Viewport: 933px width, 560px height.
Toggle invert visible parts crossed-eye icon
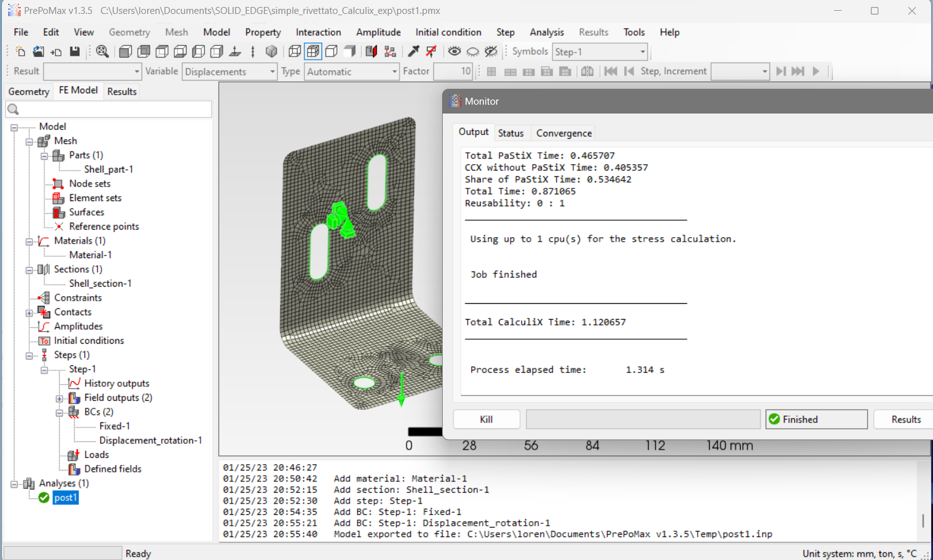pos(491,52)
